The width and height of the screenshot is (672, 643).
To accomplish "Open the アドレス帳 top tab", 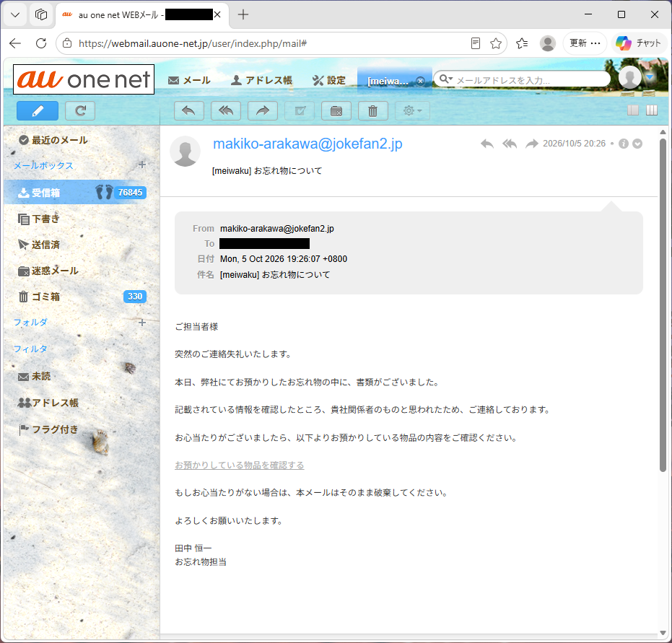I will (x=261, y=80).
